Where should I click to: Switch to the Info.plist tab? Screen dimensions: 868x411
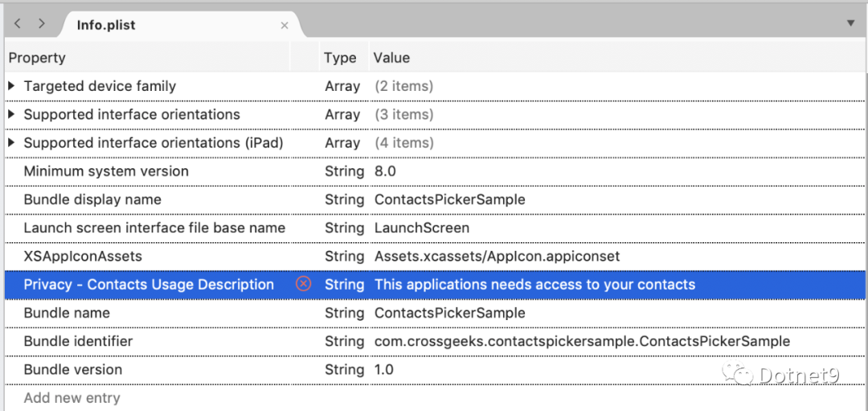(x=106, y=25)
